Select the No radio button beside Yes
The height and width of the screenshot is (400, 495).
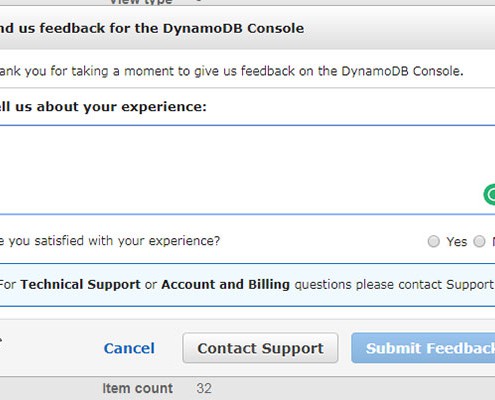point(479,241)
